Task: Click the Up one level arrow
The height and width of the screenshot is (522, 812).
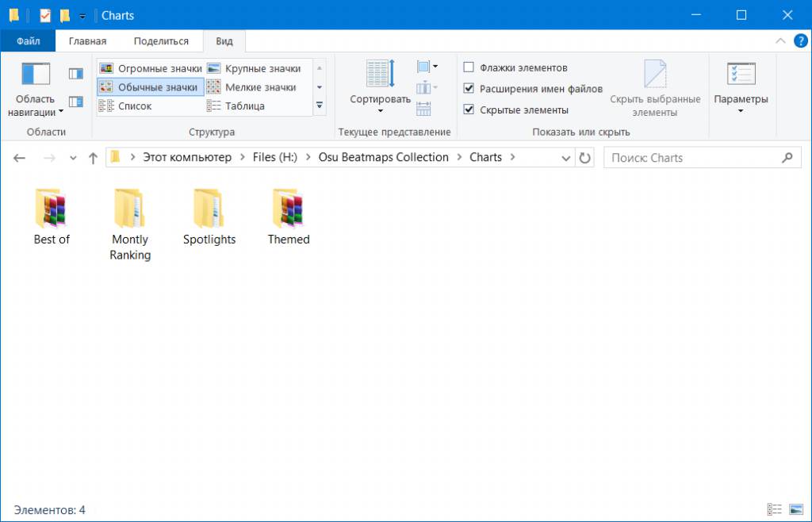Action: point(93,158)
